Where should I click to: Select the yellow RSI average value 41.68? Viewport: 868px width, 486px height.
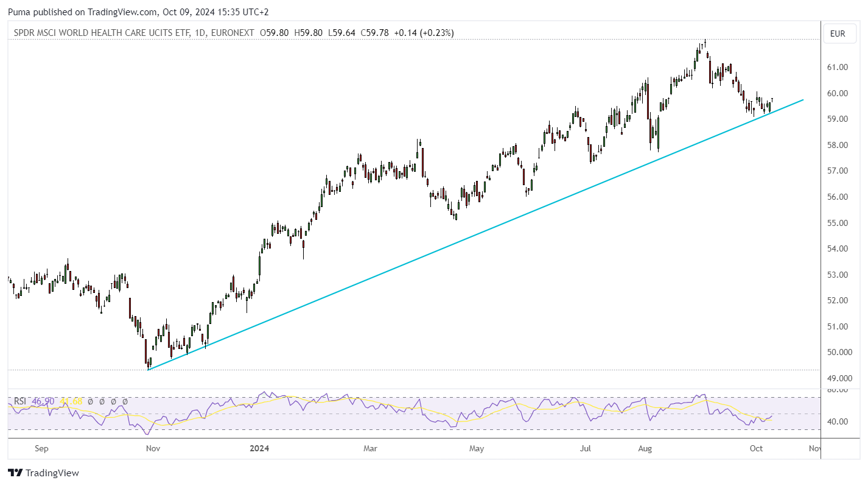pyautogui.click(x=71, y=401)
